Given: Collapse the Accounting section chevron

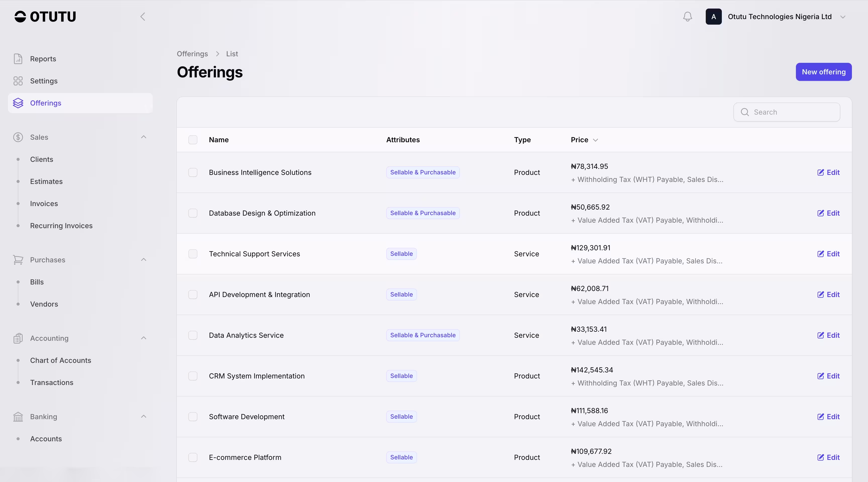Looking at the screenshot, I should coord(144,338).
